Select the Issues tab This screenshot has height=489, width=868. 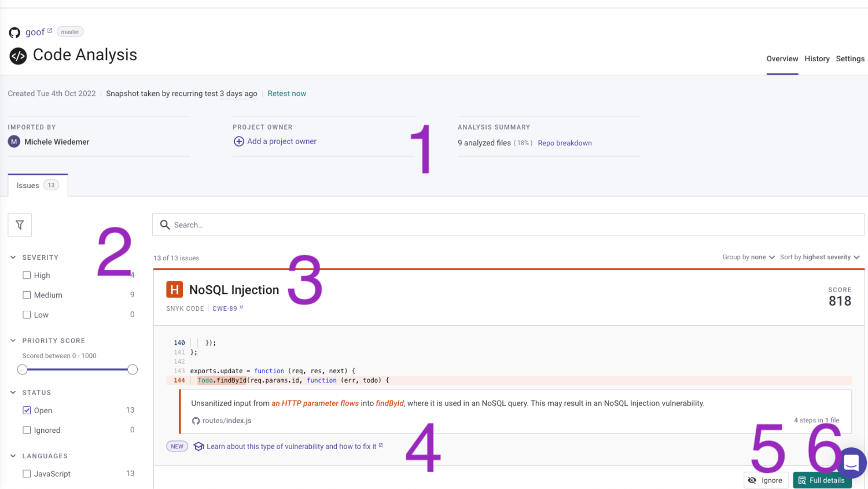[38, 185]
